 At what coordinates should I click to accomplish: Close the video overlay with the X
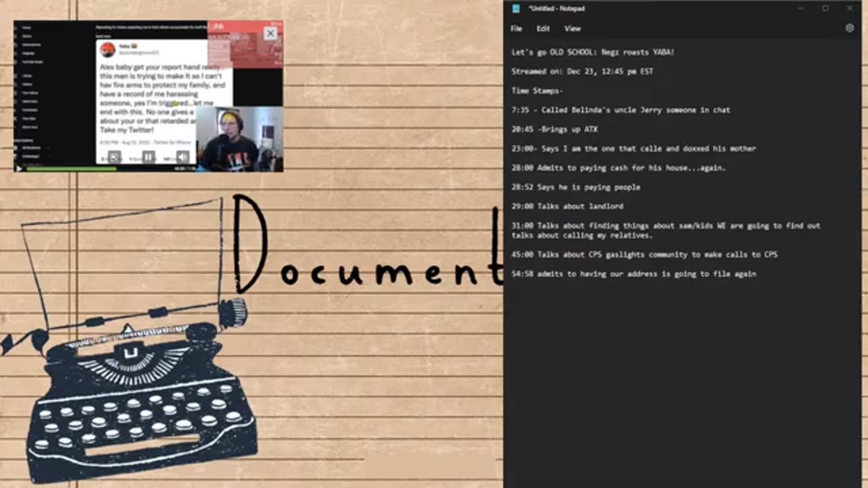[270, 33]
